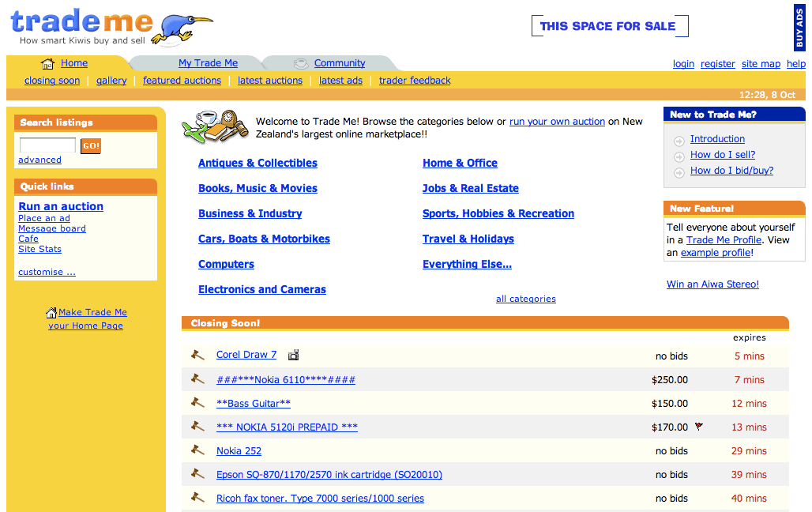Viewport: 812px width, 512px height.
Task: Browse Books, Music & Movies category
Action: coord(258,188)
